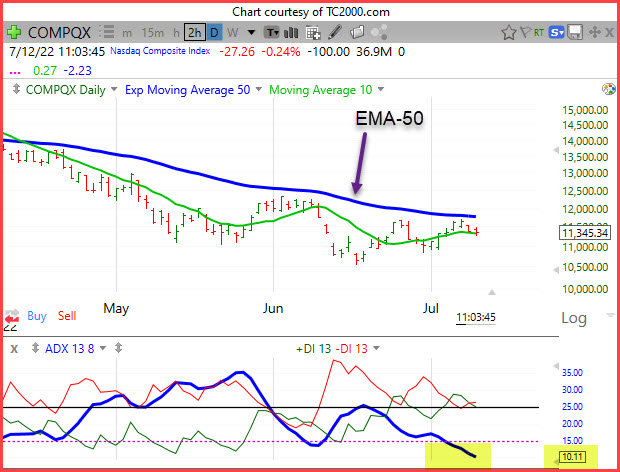620x472 pixels.
Task: Select the 15m timeframe
Action: click(x=153, y=32)
